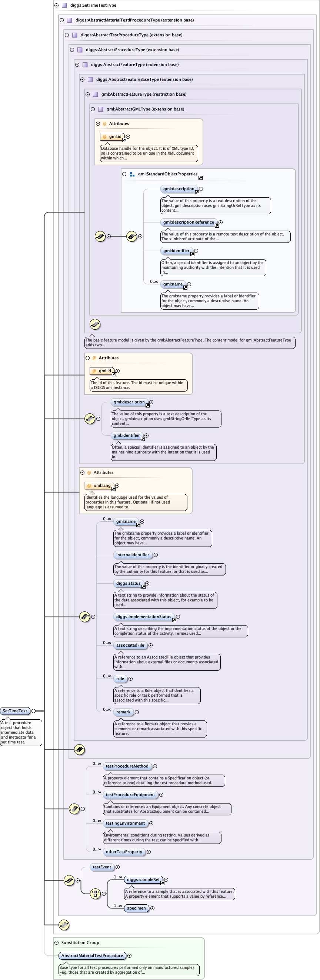Click the choice compositor icon before diggs:sampleRef

[x=95, y=894]
